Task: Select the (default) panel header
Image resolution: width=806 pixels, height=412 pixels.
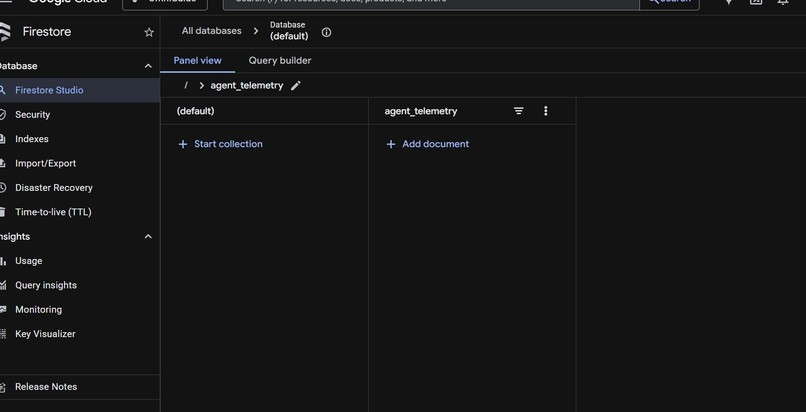Action: (x=195, y=111)
